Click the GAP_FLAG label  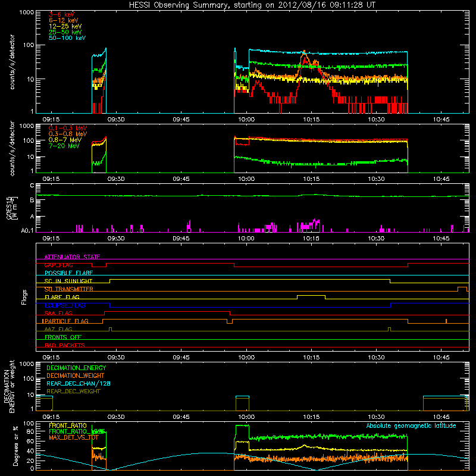(x=58, y=265)
